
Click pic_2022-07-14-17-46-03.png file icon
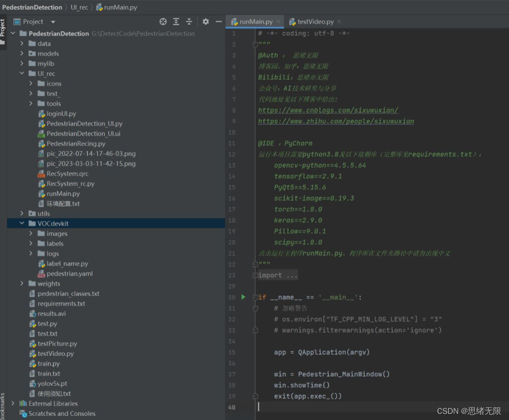pos(41,154)
